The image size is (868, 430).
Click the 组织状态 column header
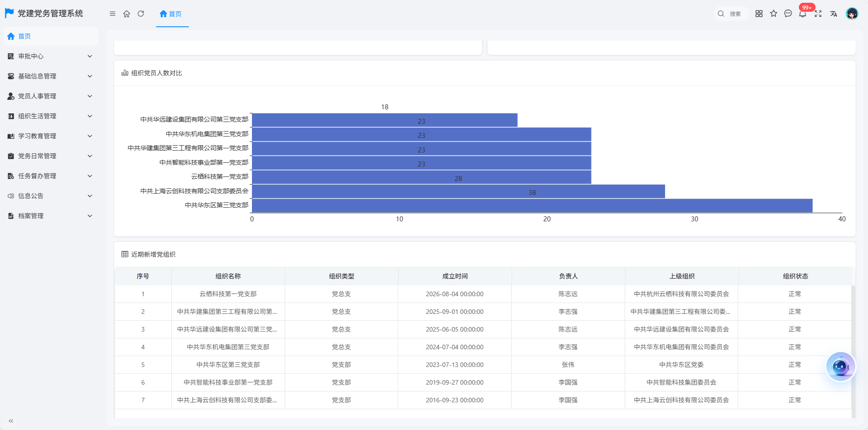[795, 276]
